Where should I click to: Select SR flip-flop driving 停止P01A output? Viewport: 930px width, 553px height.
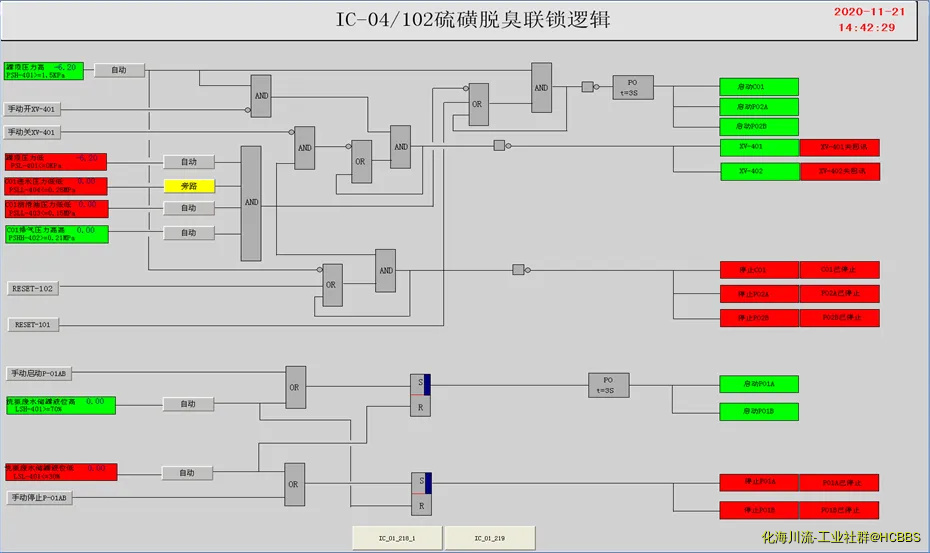[422, 494]
